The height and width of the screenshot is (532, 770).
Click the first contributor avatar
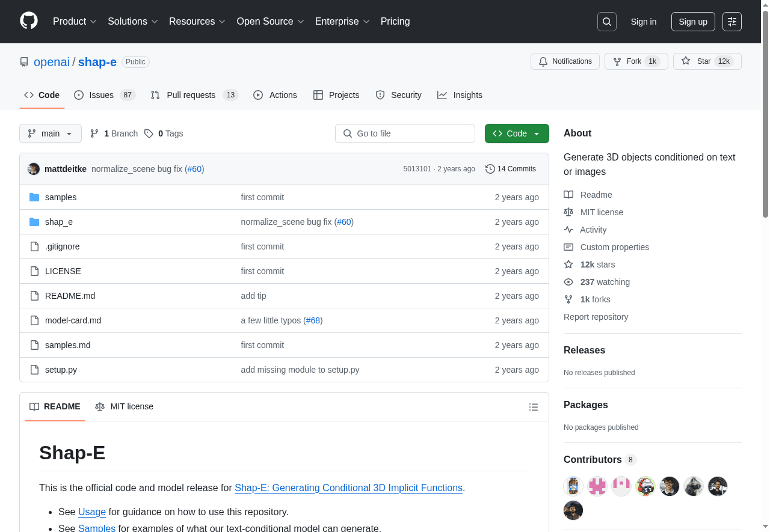(573, 486)
